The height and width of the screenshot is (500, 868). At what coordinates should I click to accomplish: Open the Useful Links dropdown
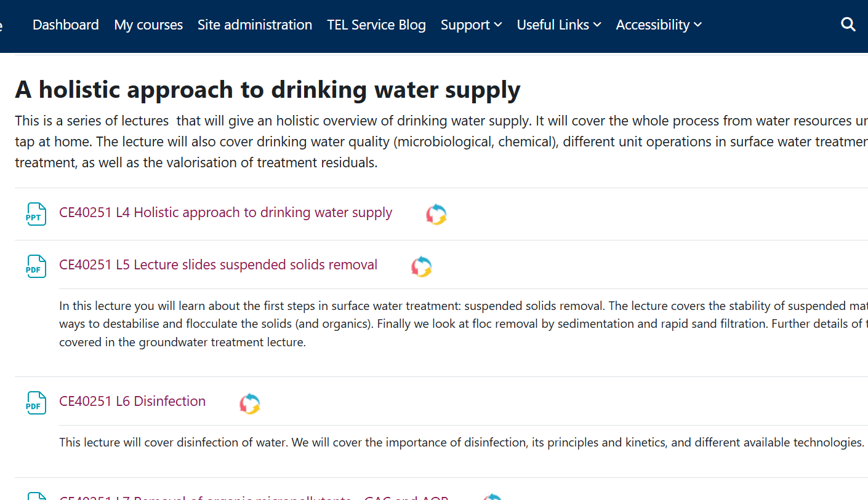click(x=558, y=25)
